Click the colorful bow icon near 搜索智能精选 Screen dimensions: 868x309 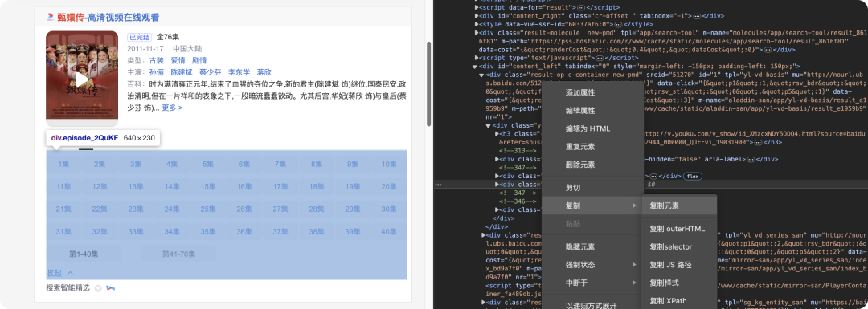tap(111, 288)
